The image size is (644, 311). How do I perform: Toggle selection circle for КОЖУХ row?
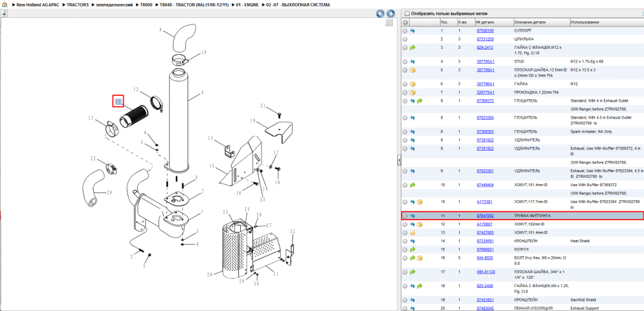[405, 249]
